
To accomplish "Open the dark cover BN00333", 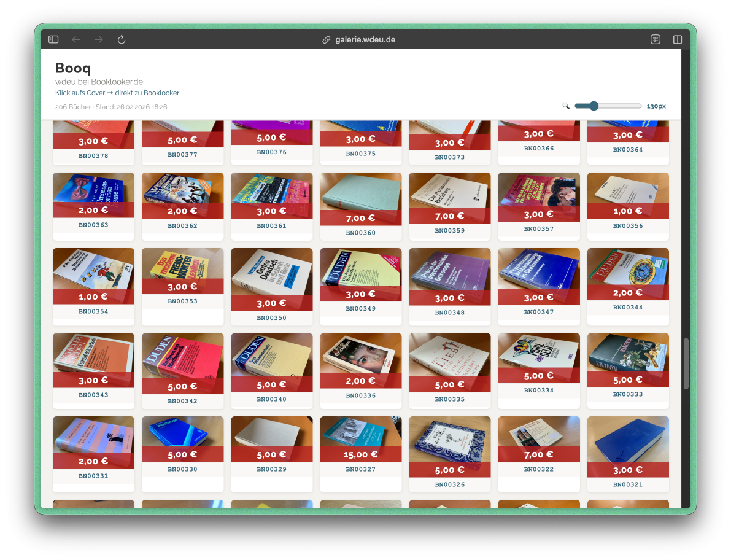I will [x=627, y=360].
